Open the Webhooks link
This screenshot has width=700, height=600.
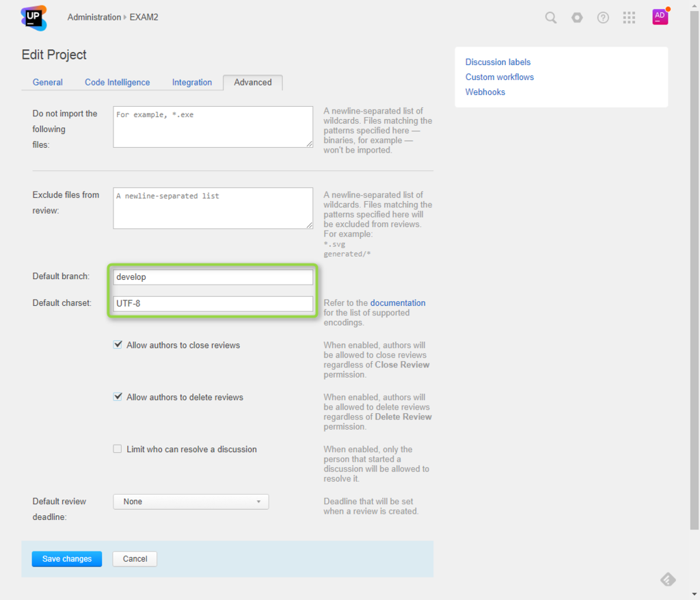(x=485, y=92)
